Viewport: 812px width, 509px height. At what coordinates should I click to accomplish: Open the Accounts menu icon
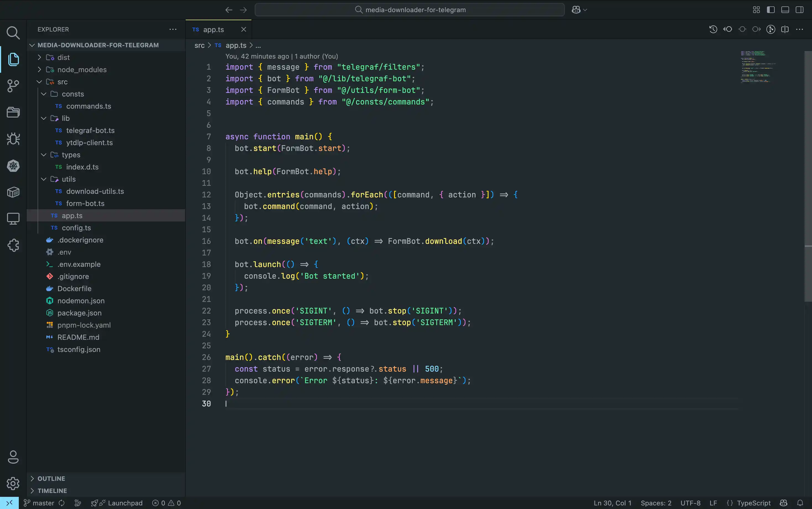pyautogui.click(x=13, y=457)
